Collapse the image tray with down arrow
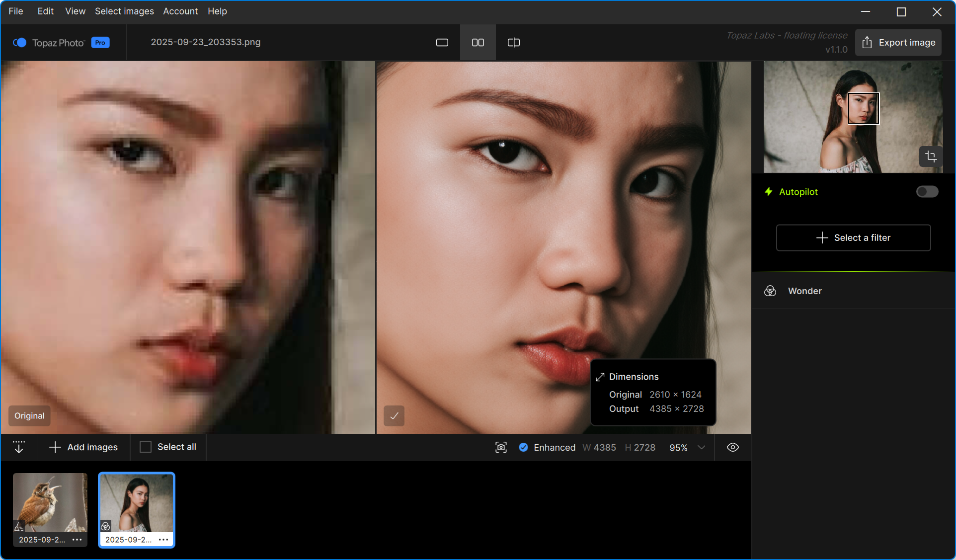The image size is (956, 560). (x=19, y=447)
